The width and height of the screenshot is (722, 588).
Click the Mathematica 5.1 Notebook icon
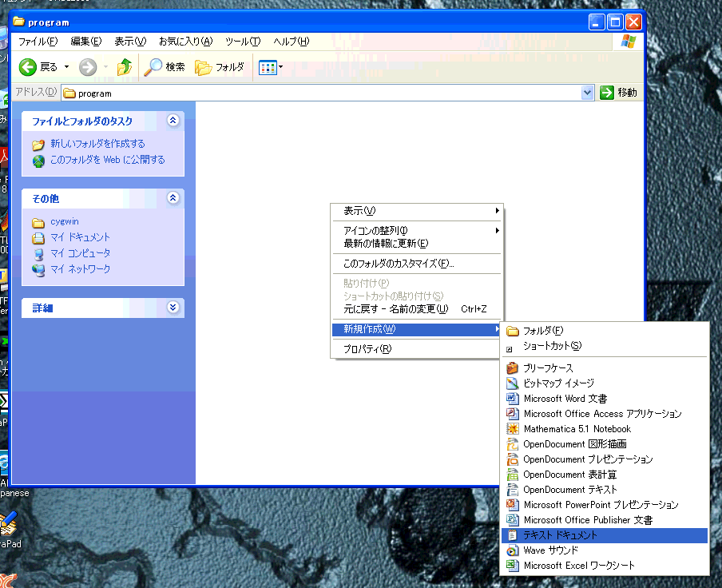tap(512, 429)
